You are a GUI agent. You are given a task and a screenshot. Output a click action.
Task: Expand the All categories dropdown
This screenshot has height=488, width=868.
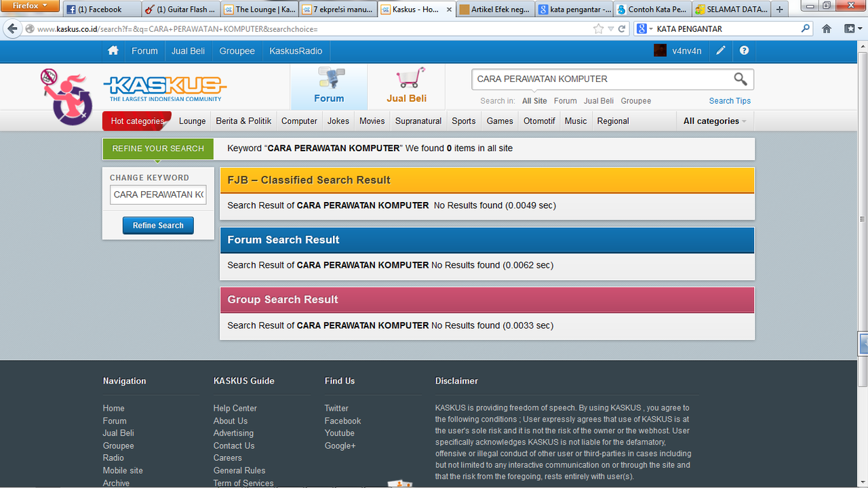[x=715, y=121]
